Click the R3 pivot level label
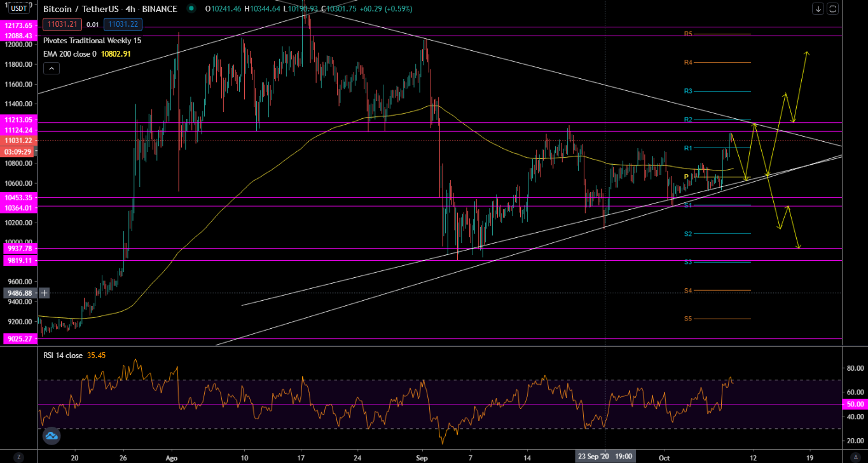The height and width of the screenshot is (463, 868). click(x=688, y=91)
